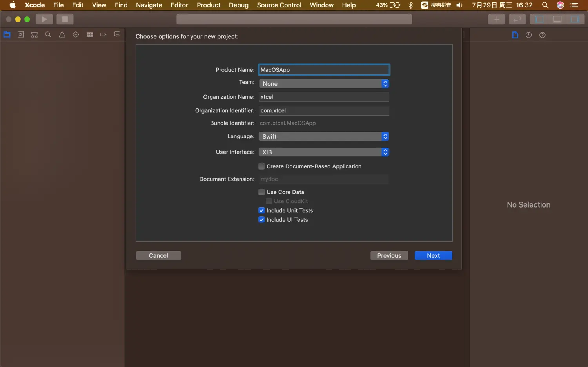Open the Language dropdown showing Swift

tap(324, 136)
